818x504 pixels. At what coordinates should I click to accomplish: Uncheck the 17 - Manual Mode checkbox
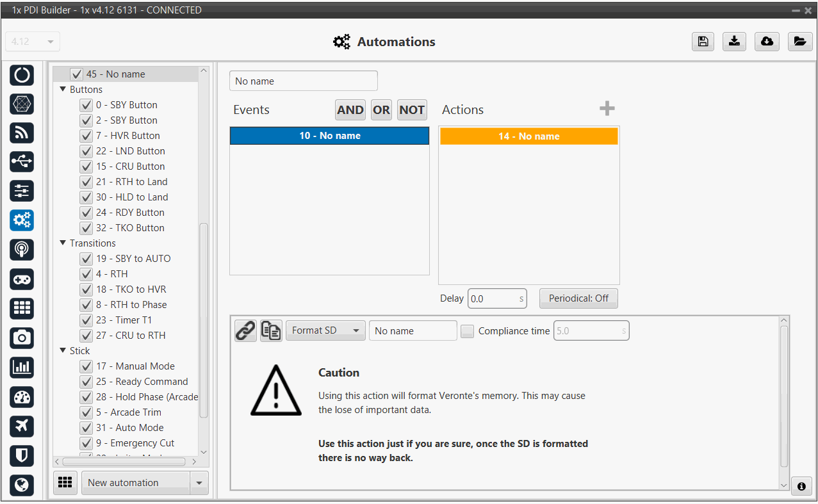pos(86,366)
